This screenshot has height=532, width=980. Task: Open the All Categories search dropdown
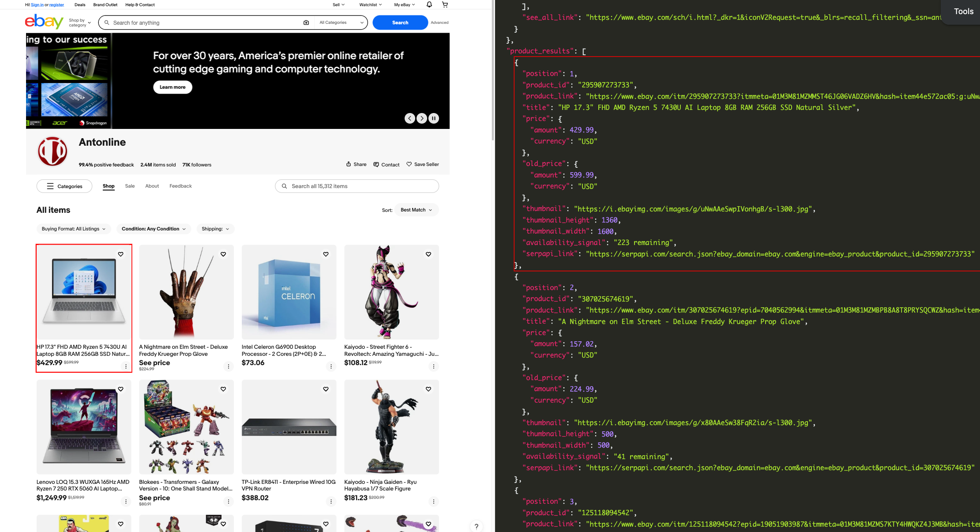pyautogui.click(x=341, y=23)
